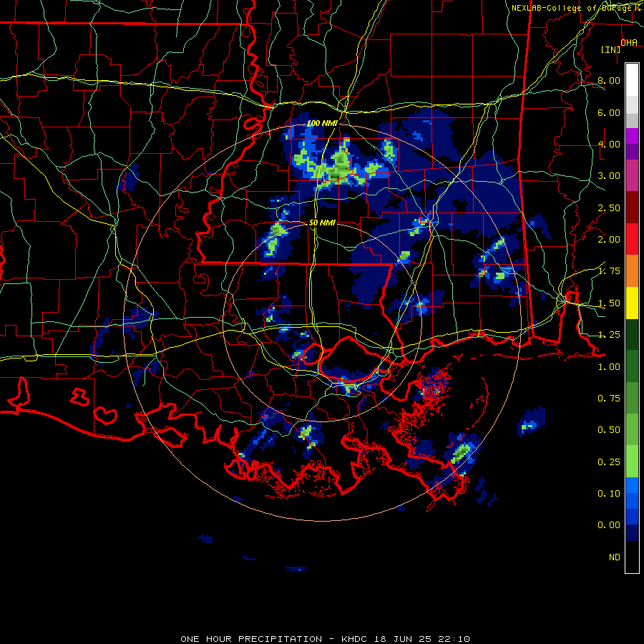Click the 0.00 legend value

(x=609, y=525)
